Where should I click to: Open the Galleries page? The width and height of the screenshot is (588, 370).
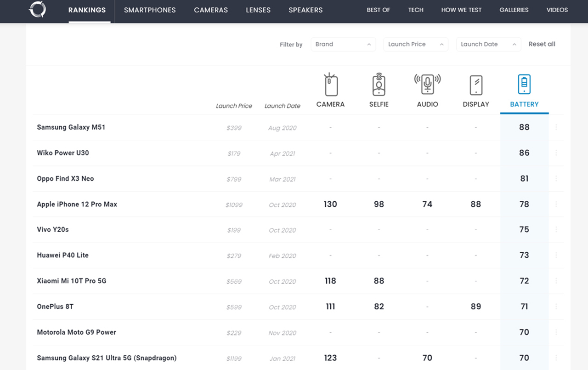pos(514,10)
